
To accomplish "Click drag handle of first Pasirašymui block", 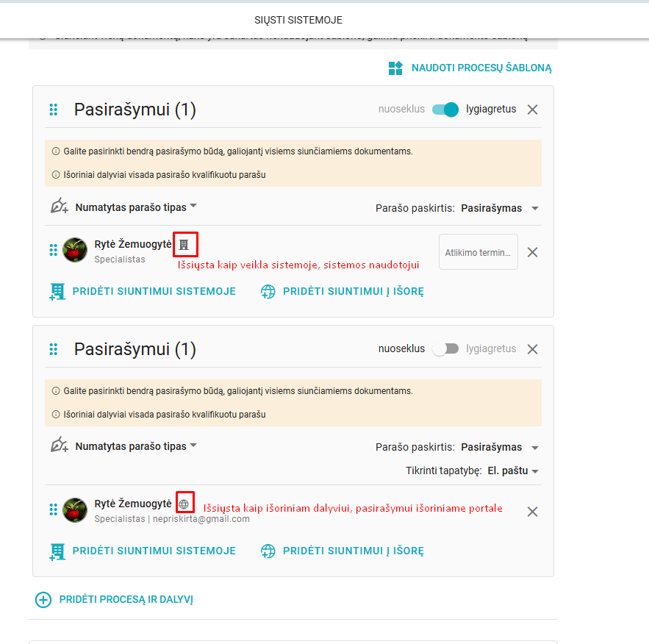I will click(53, 110).
